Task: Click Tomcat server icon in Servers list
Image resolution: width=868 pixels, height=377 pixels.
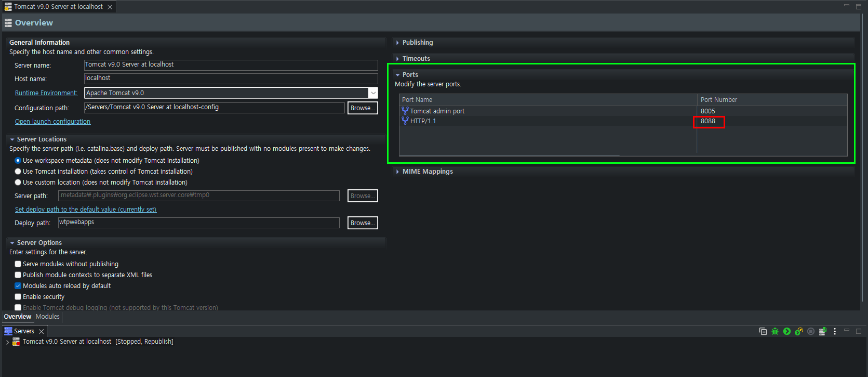Action: click(16, 342)
